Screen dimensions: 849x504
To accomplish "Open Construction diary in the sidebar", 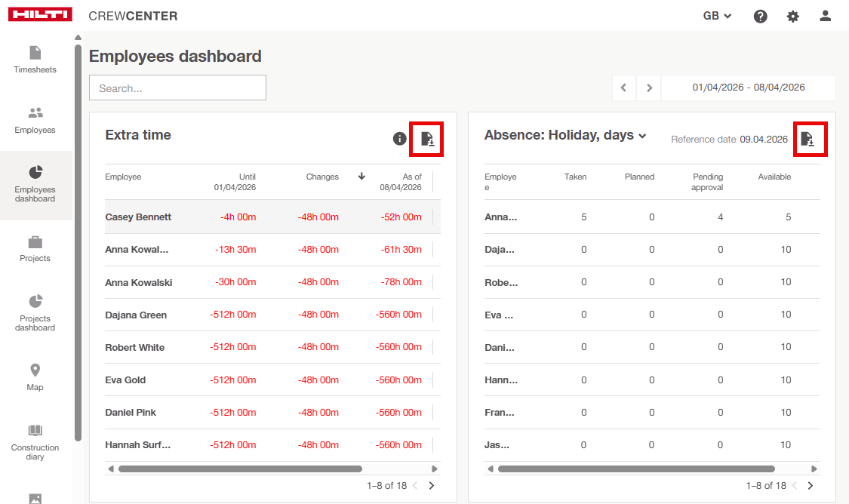I will [x=35, y=441].
